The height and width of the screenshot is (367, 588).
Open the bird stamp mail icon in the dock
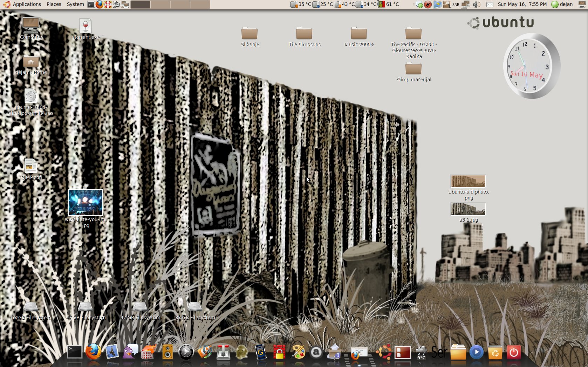(x=112, y=352)
